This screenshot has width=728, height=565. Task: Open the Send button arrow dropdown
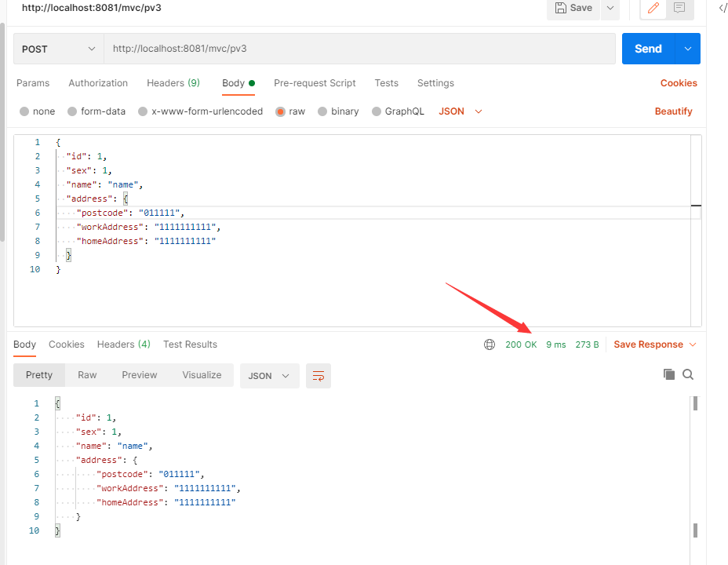[x=688, y=49]
